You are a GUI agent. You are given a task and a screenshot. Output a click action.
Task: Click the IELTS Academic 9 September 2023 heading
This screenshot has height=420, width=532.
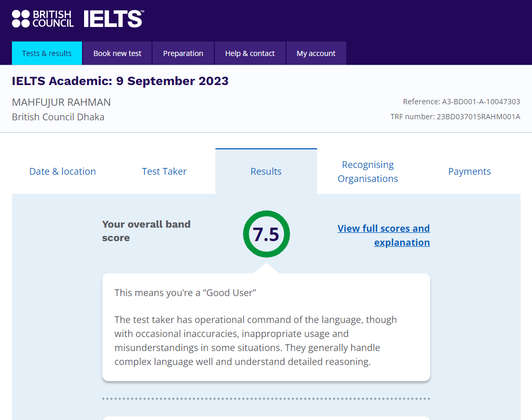coord(120,81)
